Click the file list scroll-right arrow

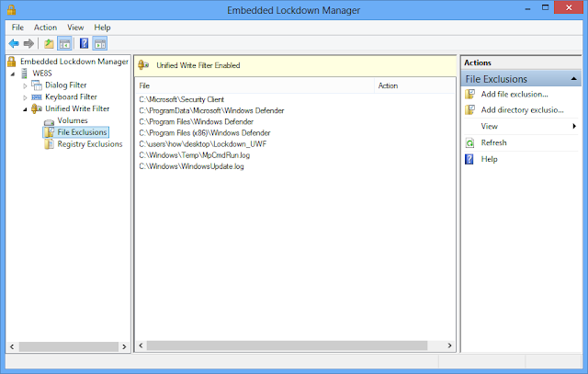449,346
